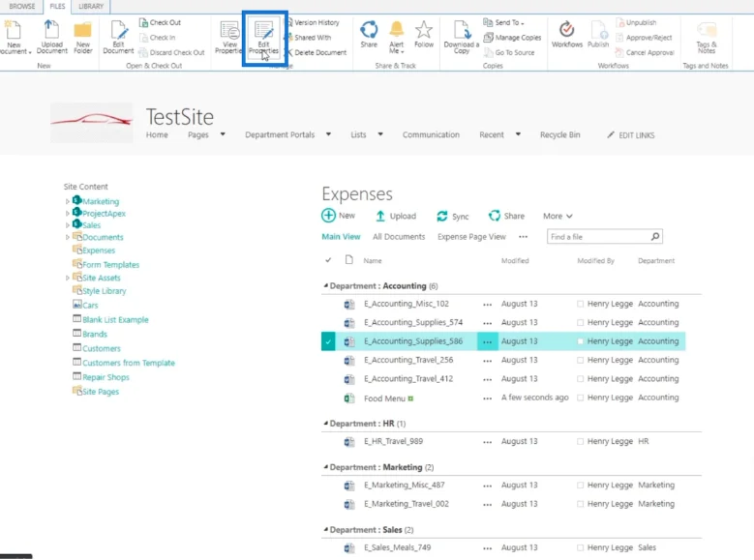
Task: Switch to the LIBRARY ribbon tab
Action: pos(91,6)
